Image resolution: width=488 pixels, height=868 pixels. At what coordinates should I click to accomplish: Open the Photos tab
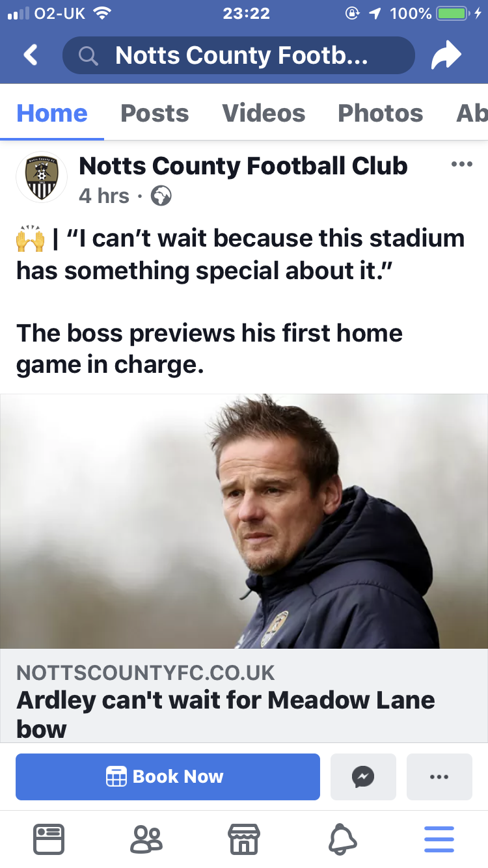tap(381, 113)
